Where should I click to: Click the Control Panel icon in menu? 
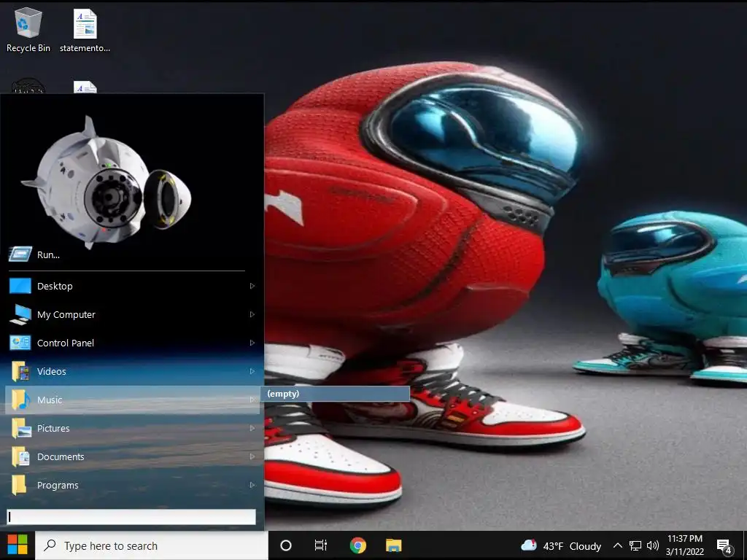[x=20, y=343]
